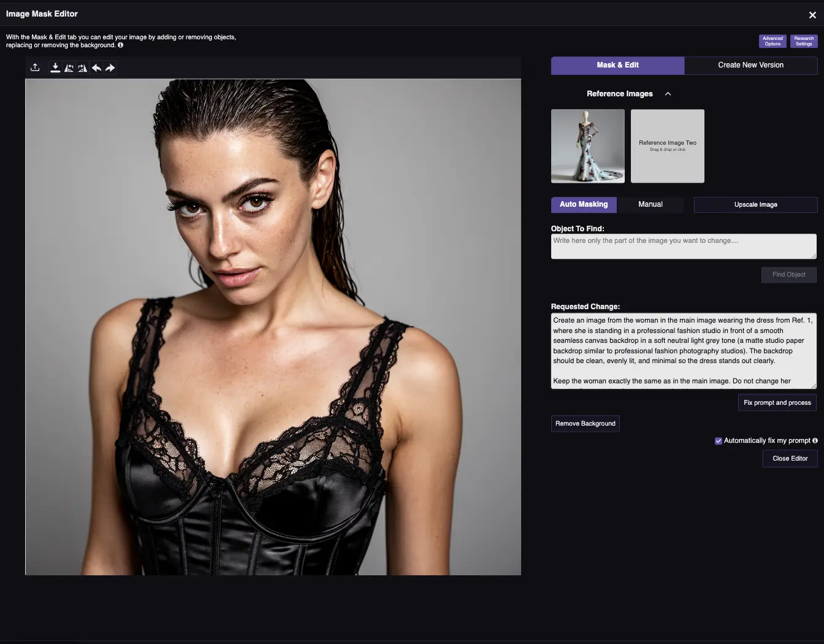This screenshot has width=824, height=644.
Task: Click the Reference Image Two upload slot
Action: 667,146
